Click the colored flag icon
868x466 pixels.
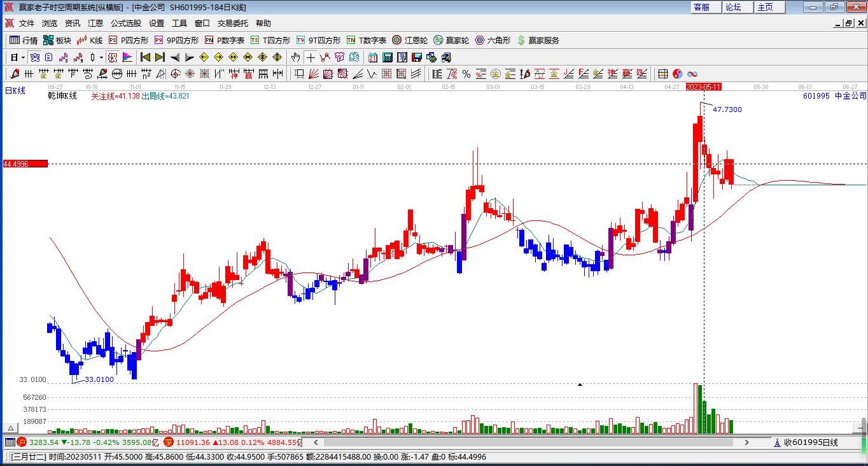[x=128, y=57]
